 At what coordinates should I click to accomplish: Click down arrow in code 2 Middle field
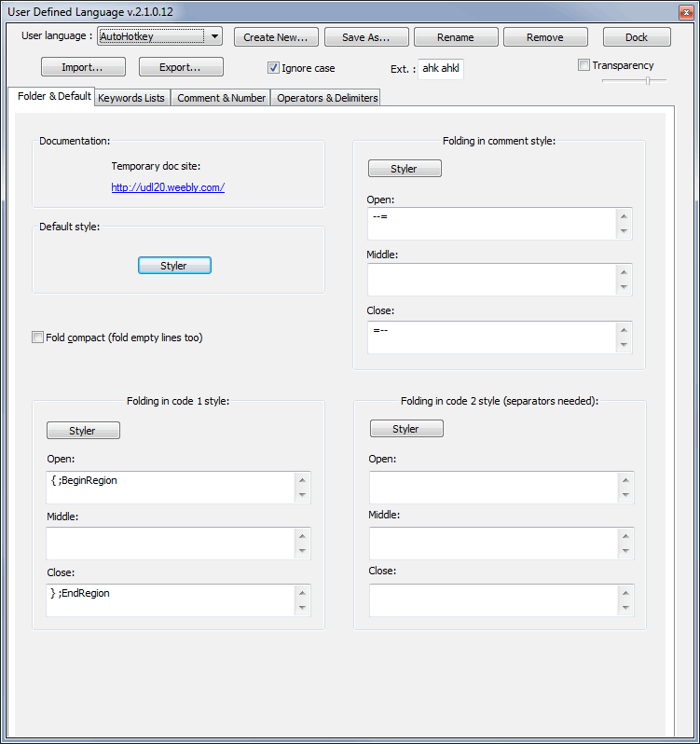625,551
